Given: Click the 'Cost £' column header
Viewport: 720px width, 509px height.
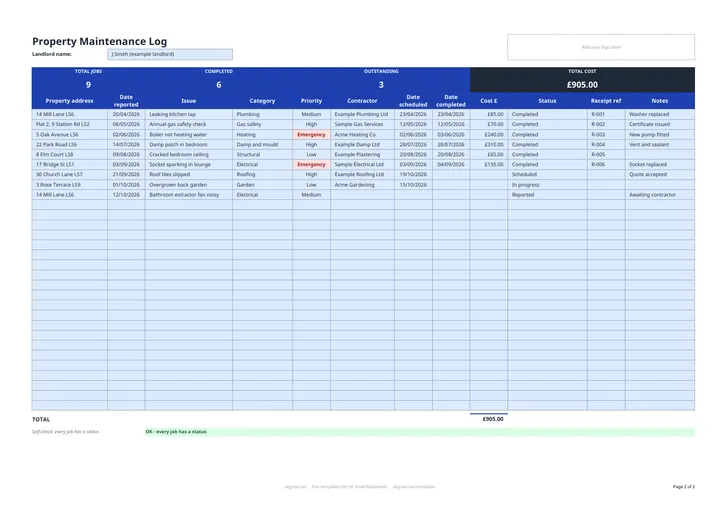Looking at the screenshot, I should click(x=489, y=101).
